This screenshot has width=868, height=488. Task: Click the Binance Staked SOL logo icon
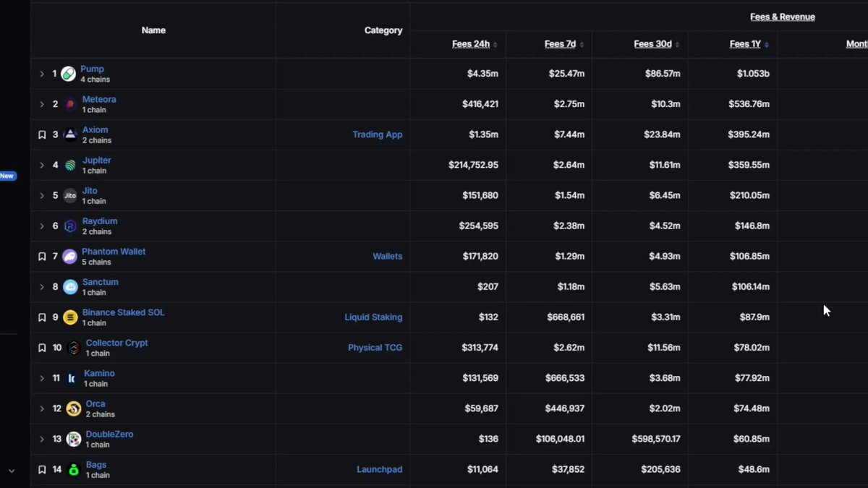70,317
